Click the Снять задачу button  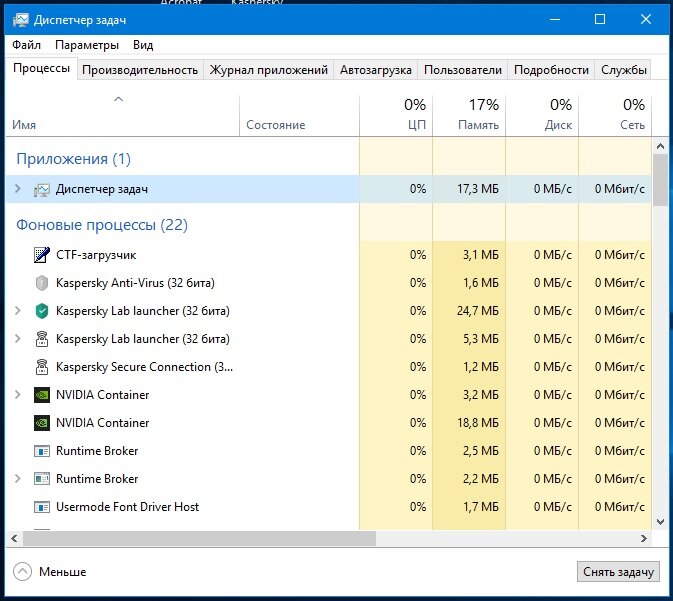coord(618,572)
